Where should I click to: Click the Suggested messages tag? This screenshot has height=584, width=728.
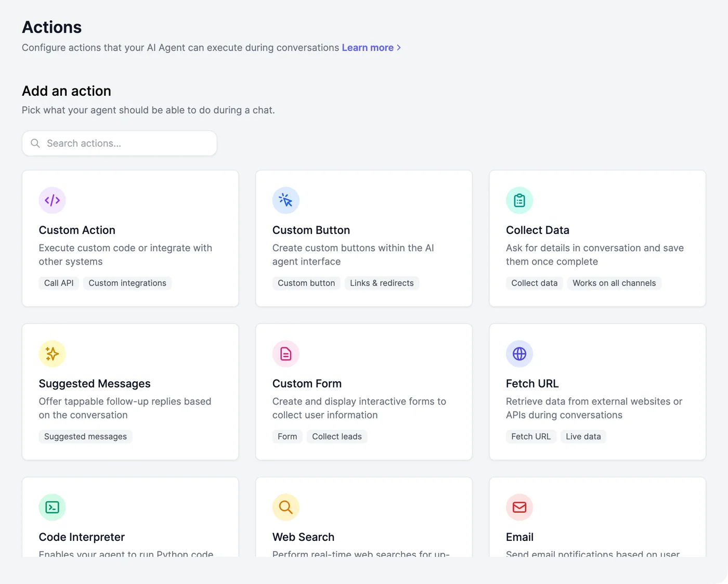[85, 436]
